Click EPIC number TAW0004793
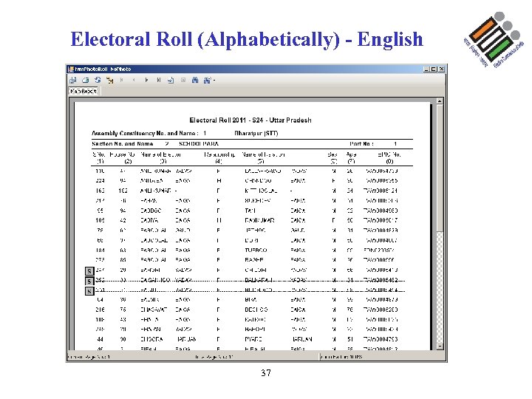The width and height of the screenshot is (532, 399). tap(381, 339)
